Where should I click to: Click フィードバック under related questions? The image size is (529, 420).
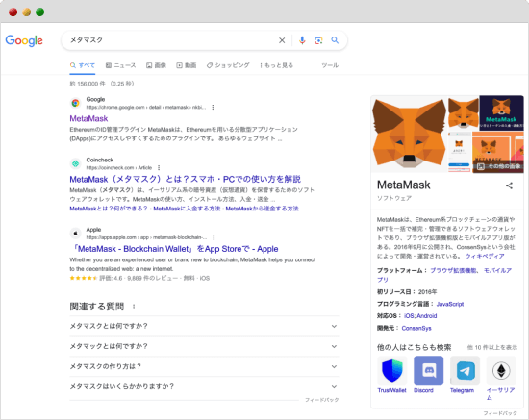tap(322, 400)
